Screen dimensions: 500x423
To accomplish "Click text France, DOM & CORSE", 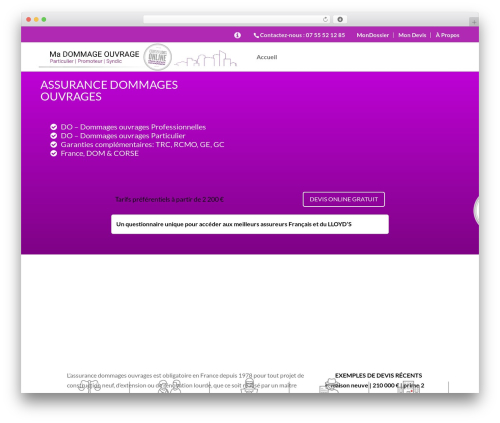I will tap(99, 153).
